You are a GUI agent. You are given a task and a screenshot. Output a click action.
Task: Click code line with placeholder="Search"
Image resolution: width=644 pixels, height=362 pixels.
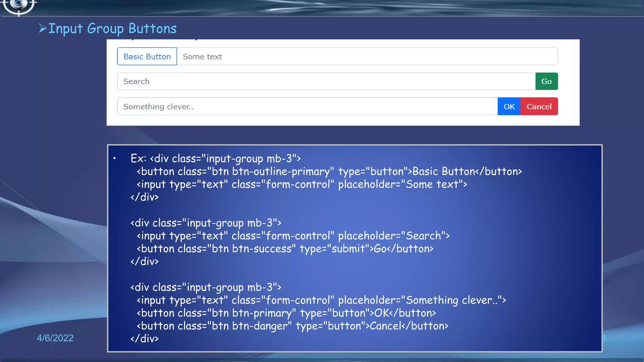point(293,236)
